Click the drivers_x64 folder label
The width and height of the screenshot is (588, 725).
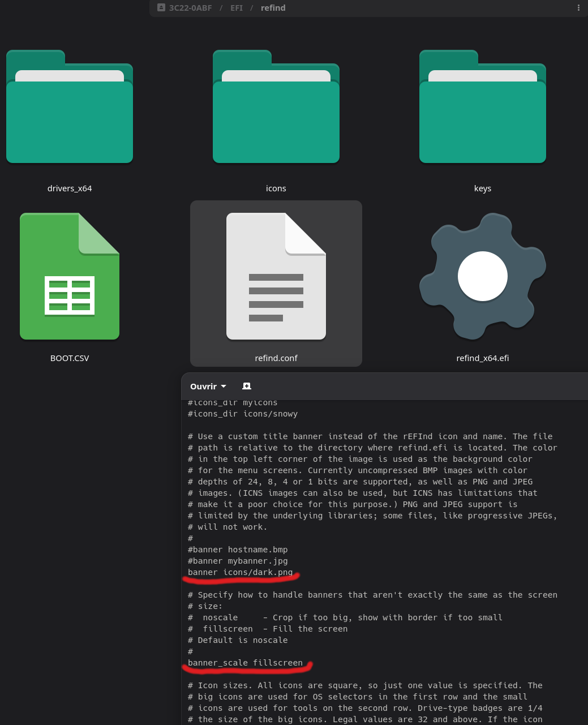click(70, 188)
